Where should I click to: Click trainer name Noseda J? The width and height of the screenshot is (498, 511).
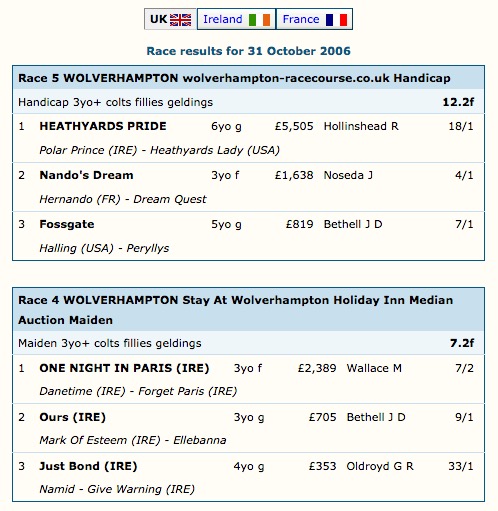pos(348,175)
